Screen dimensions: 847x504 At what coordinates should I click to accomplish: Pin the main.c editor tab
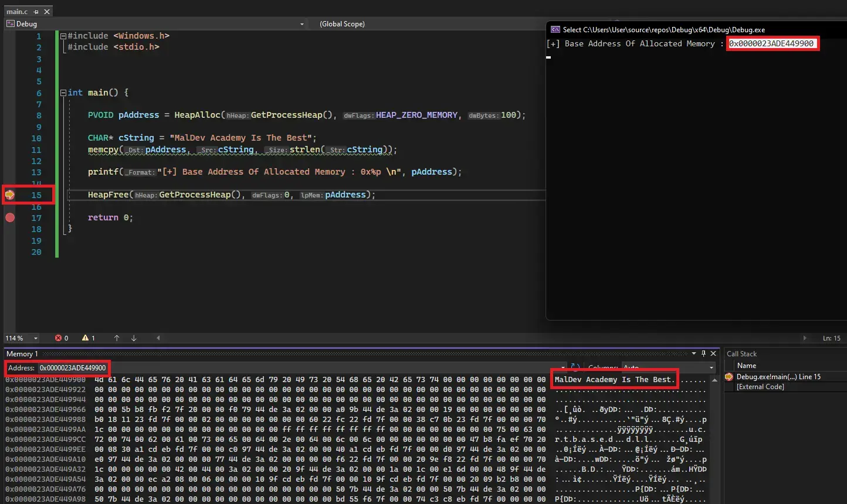(x=36, y=12)
